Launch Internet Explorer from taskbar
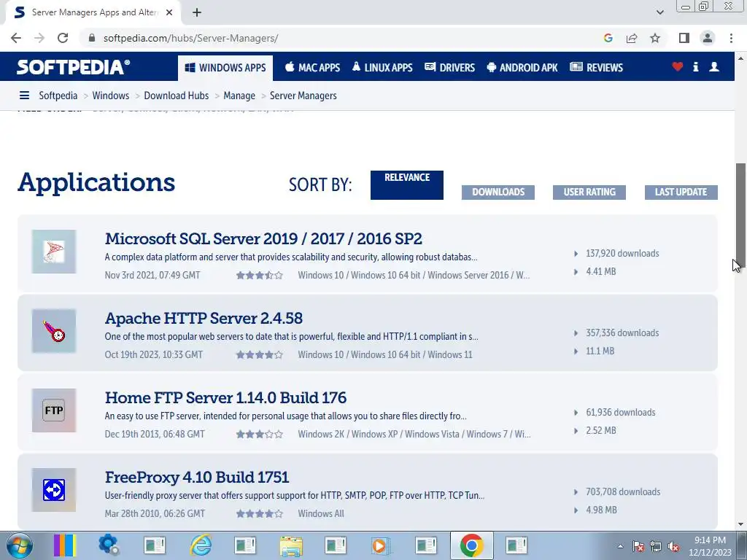 (x=201, y=545)
